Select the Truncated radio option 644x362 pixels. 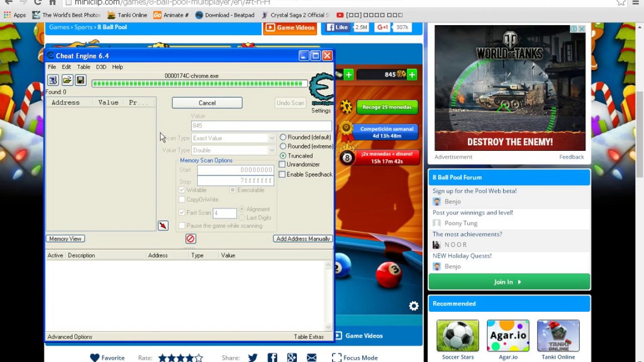click(x=283, y=156)
